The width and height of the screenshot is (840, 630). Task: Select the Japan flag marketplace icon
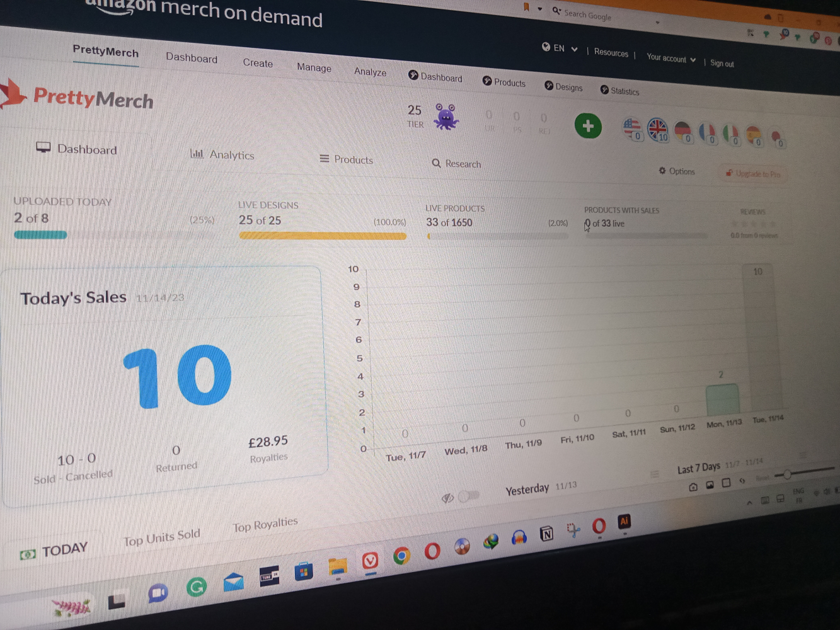coord(778,138)
